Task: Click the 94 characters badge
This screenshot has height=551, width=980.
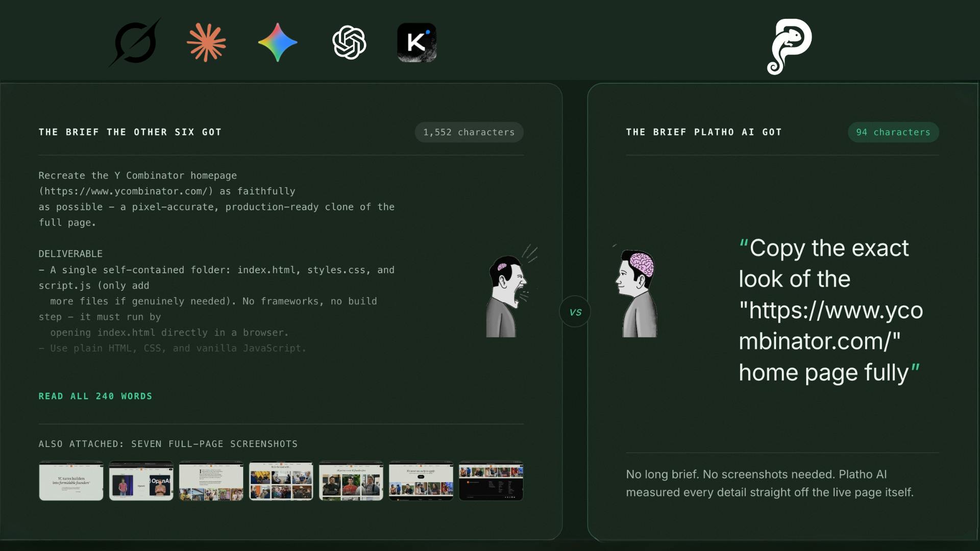Action: (x=893, y=132)
